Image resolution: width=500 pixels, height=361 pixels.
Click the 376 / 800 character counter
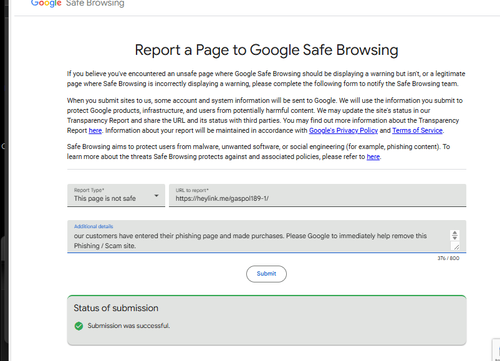(x=448, y=258)
